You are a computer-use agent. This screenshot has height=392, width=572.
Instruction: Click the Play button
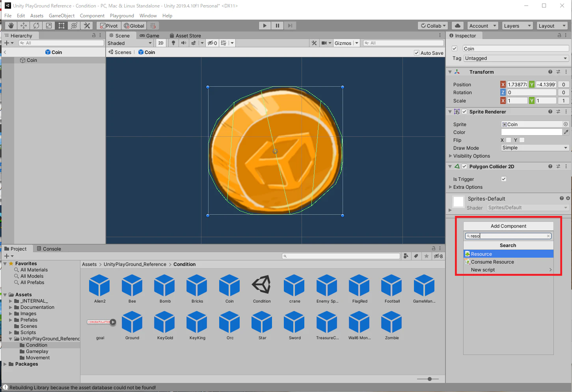point(265,26)
